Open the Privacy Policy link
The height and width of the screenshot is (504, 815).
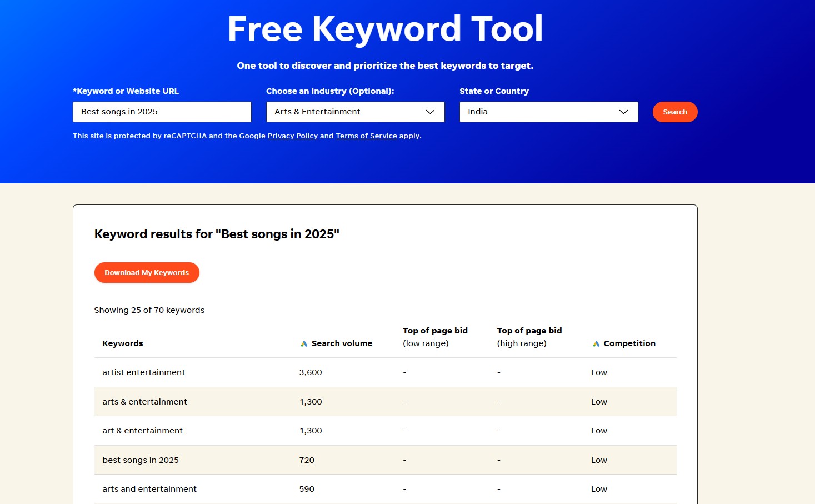click(x=292, y=136)
